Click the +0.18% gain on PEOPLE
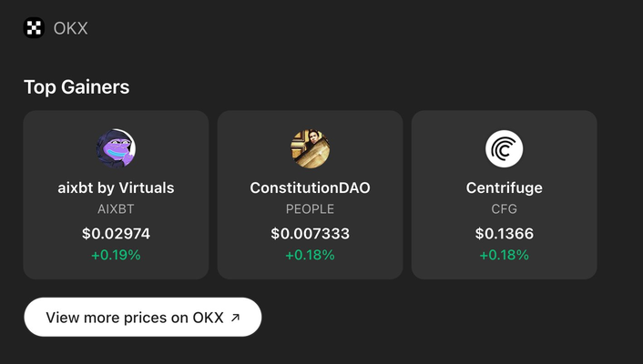 [x=310, y=255]
